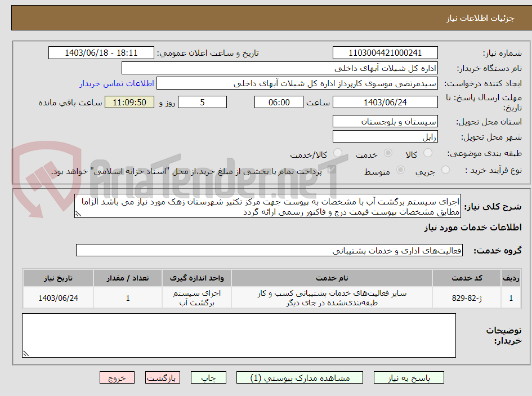Click the deadline time field 06:00
Viewport: 532px width, 396px height.
[x=279, y=102]
